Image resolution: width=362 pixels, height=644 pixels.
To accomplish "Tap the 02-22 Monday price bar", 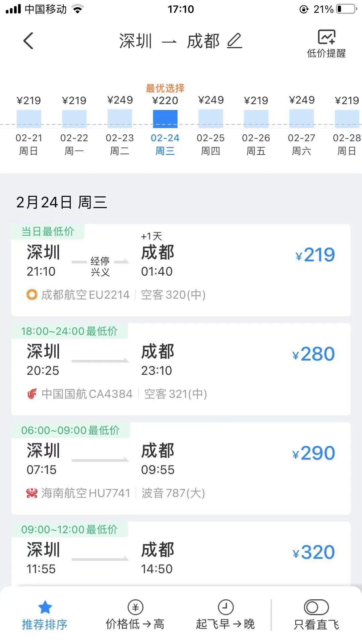I will tap(74, 119).
